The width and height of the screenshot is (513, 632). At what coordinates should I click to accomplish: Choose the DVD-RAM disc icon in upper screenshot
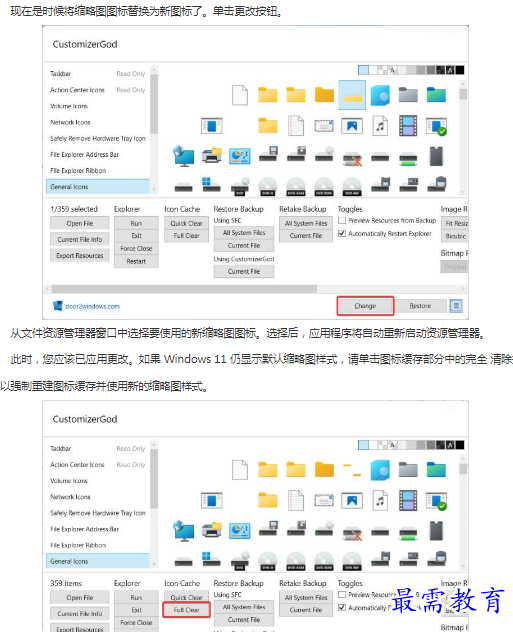pyautogui.click(x=296, y=186)
